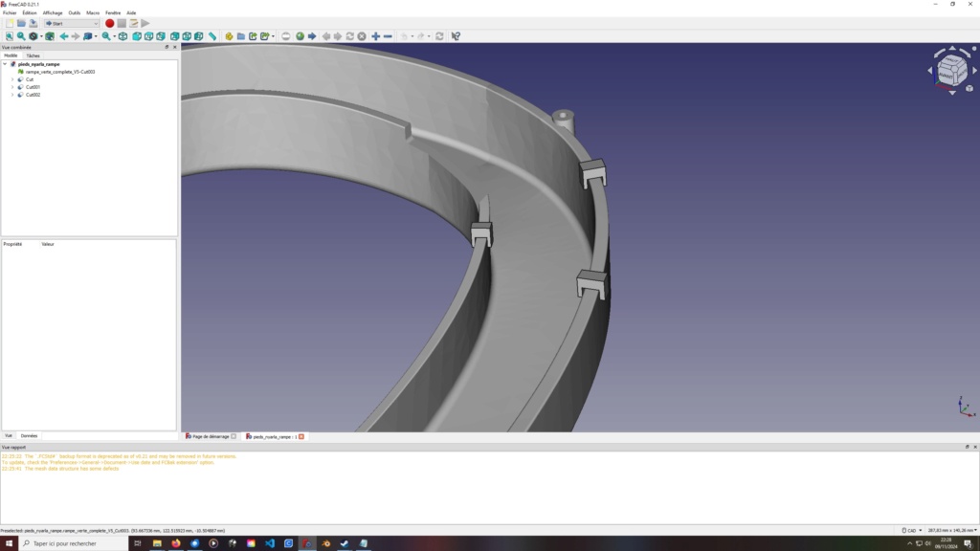Viewport: 980px width, 551px height.
Task: Open the CAD navigation style dropdown
Action: (x=912, y=530)
